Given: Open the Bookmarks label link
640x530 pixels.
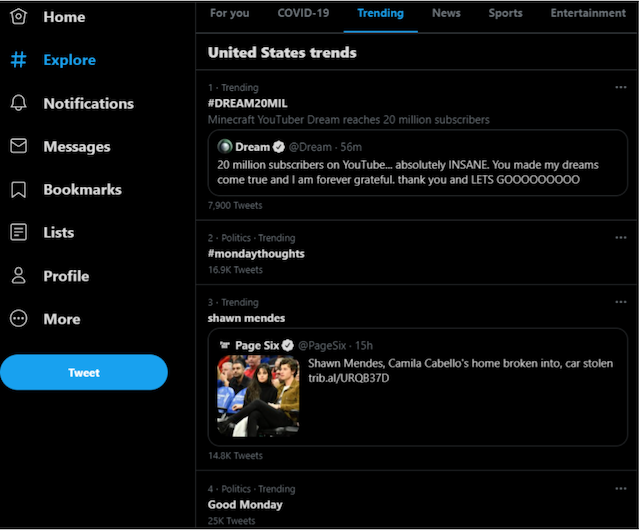Looking at the screenshot, I should pyautogui.click(x=82, y=189).
